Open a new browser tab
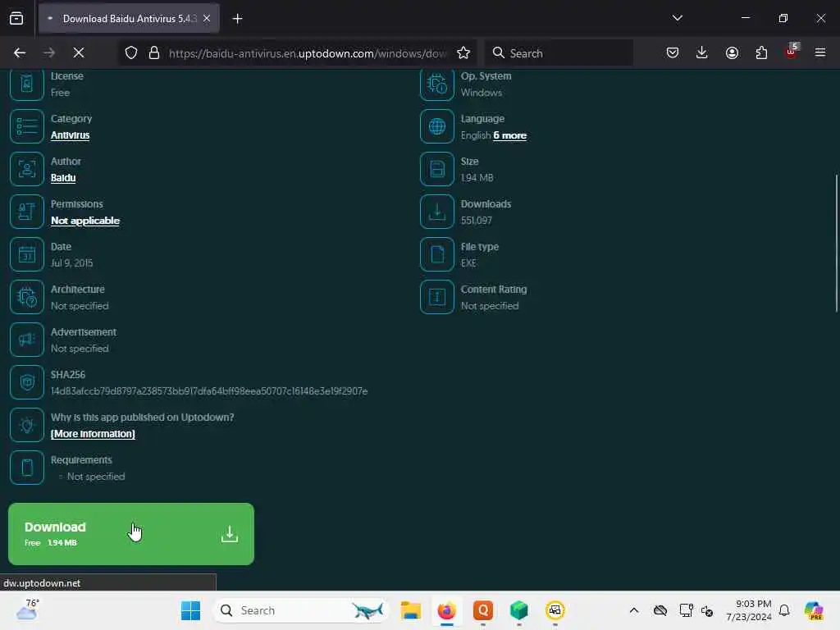Image resolution: width=840 pixels, height=630 pixels. [237, 19]
